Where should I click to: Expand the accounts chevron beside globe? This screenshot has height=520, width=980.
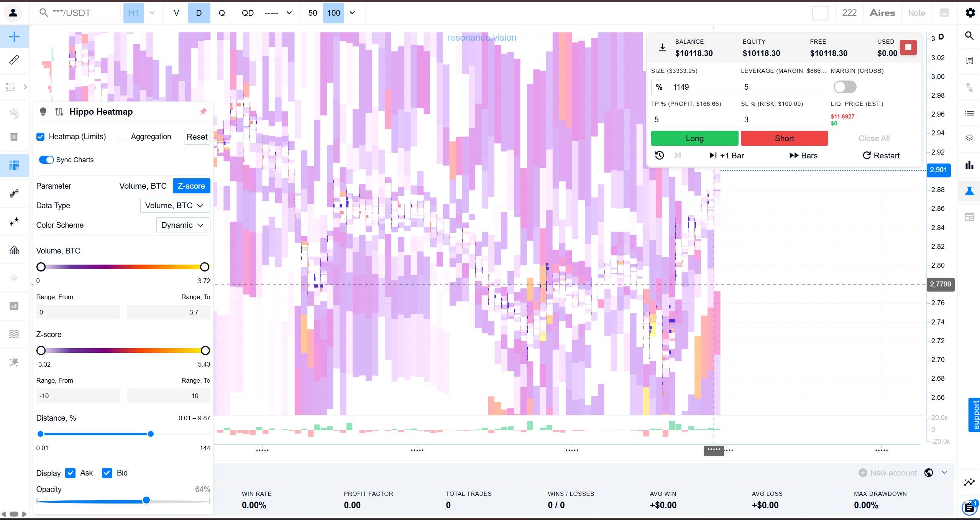tap(945, 473)
